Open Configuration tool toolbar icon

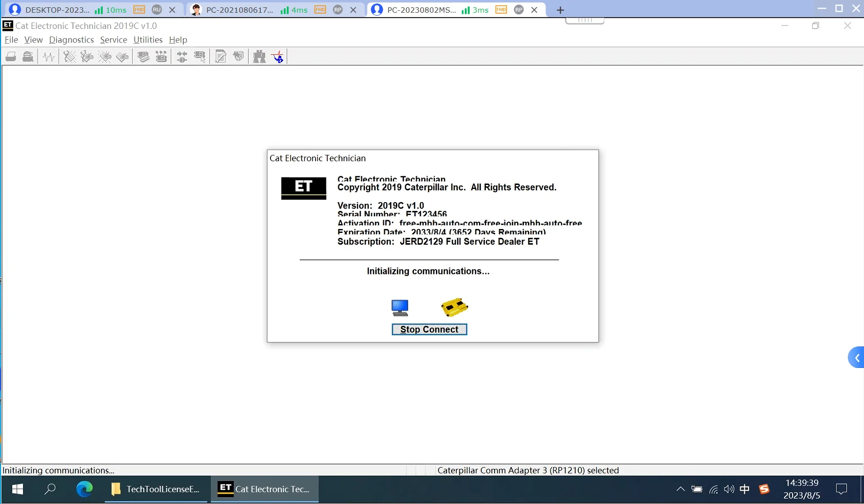(161, 57)
